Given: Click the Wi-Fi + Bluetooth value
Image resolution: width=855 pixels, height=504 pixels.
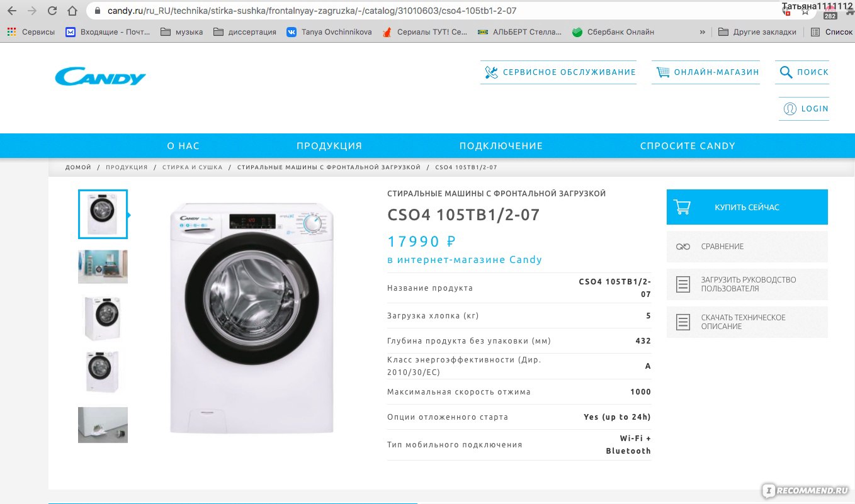Looking at the screenshot, I should [628, 445].
